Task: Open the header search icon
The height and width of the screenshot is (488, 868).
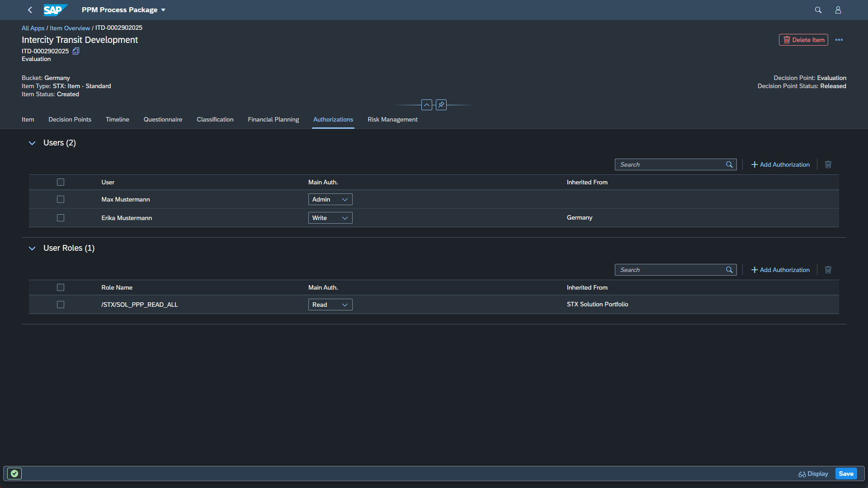Action: 818,10
